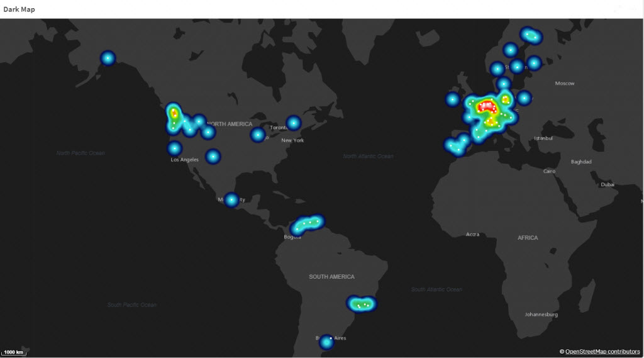Click the red hotspot in central Europe
The width and height of the screenshot is (644, 358).
coord(487,107)
